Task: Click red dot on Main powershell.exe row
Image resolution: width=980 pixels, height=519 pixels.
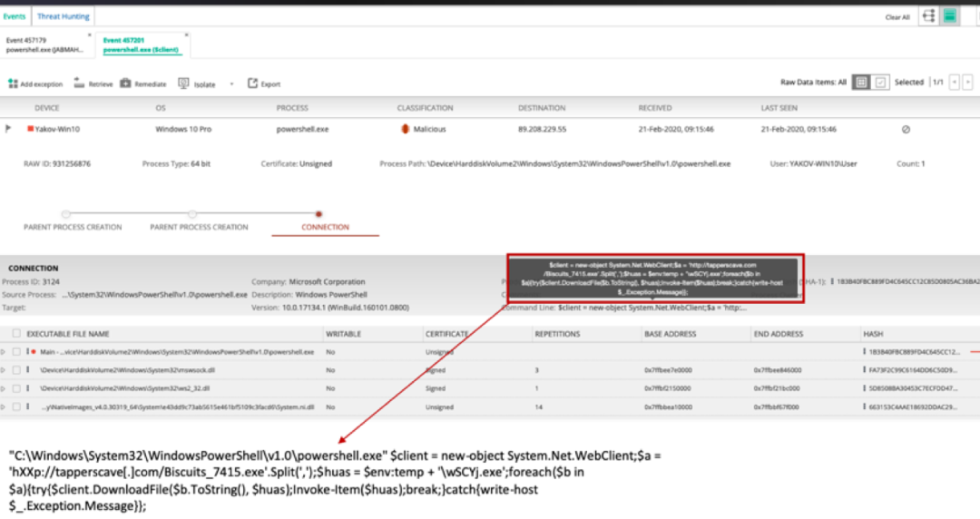Action: (x=34, y=352)
